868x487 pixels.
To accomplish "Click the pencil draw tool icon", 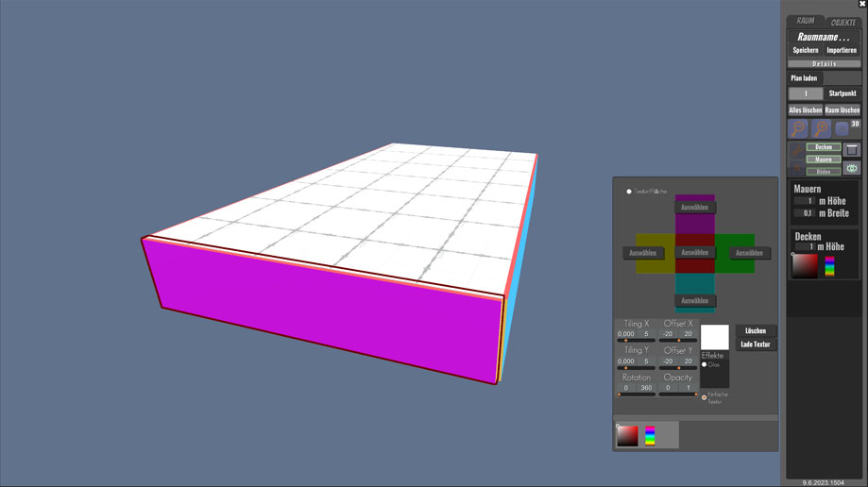I will tap(796, 150).
